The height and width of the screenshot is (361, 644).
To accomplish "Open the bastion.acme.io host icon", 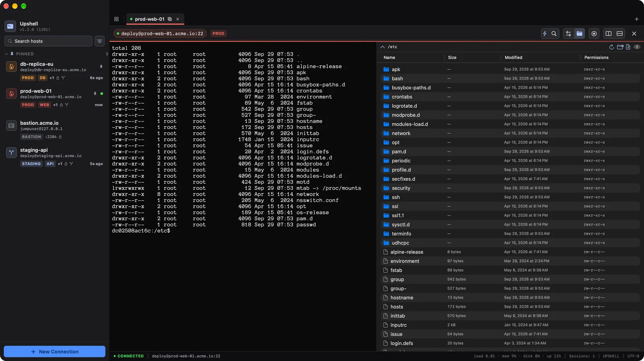I will point(11,126).
